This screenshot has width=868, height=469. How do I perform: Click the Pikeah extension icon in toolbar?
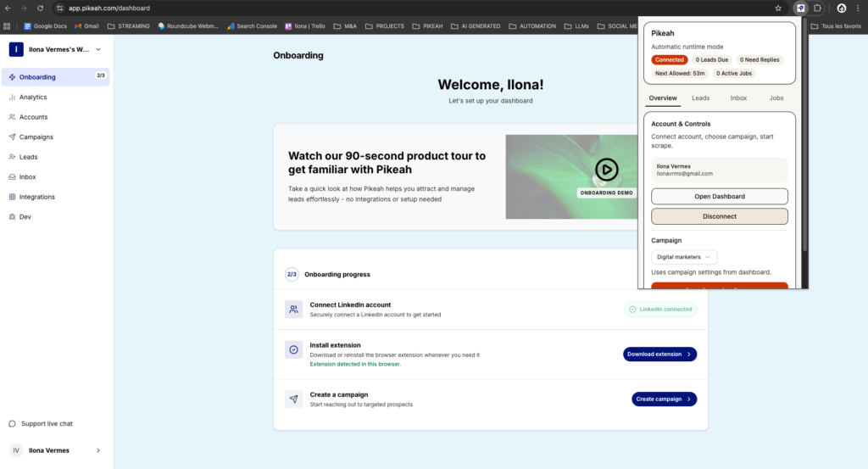pyautogui.click(x=799, y=8)
